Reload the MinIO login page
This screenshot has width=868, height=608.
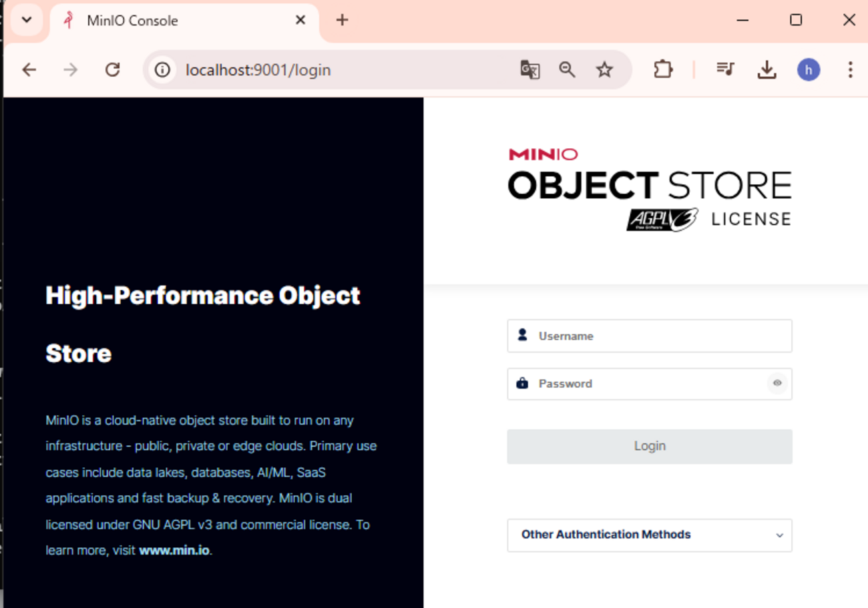(112, 70)
